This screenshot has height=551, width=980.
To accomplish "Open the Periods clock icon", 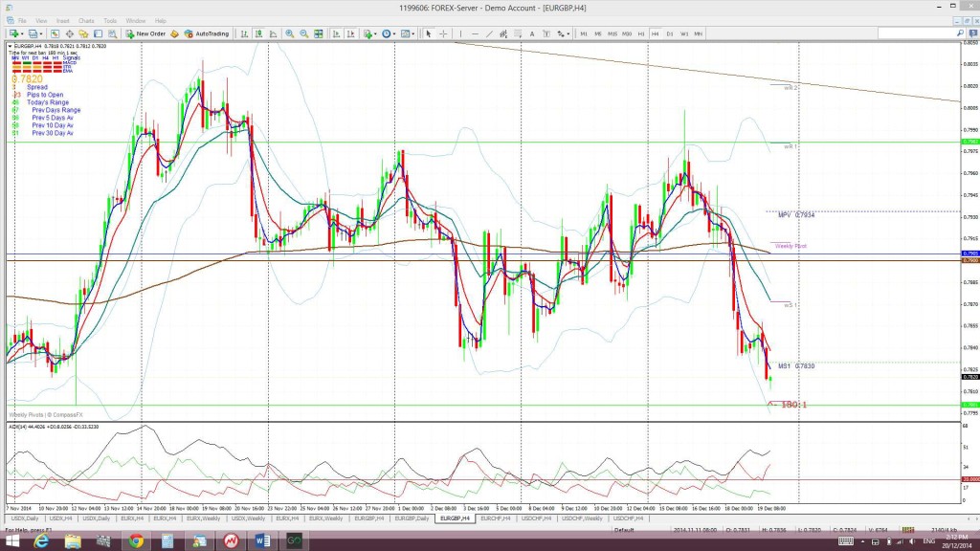I will click(x=387, y=33).
